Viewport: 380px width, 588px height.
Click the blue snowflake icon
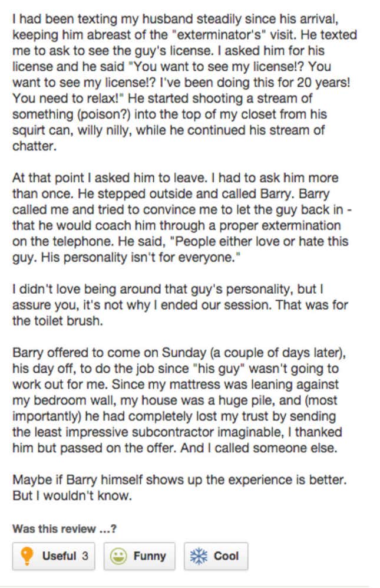tap(199, 556)
